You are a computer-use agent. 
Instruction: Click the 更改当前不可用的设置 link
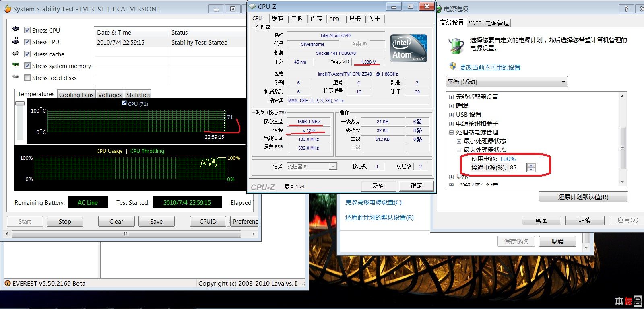coord(490,67)
